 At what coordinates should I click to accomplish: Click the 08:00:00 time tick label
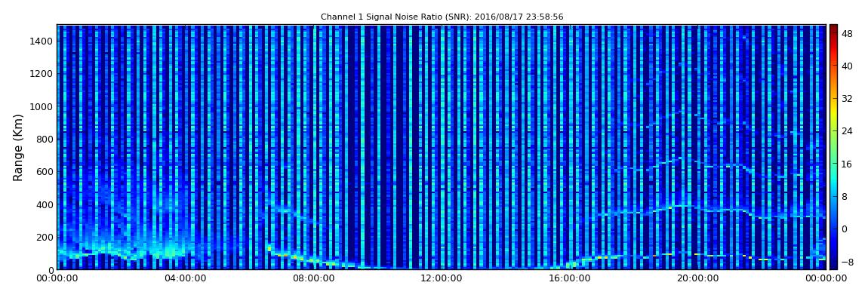313,279
